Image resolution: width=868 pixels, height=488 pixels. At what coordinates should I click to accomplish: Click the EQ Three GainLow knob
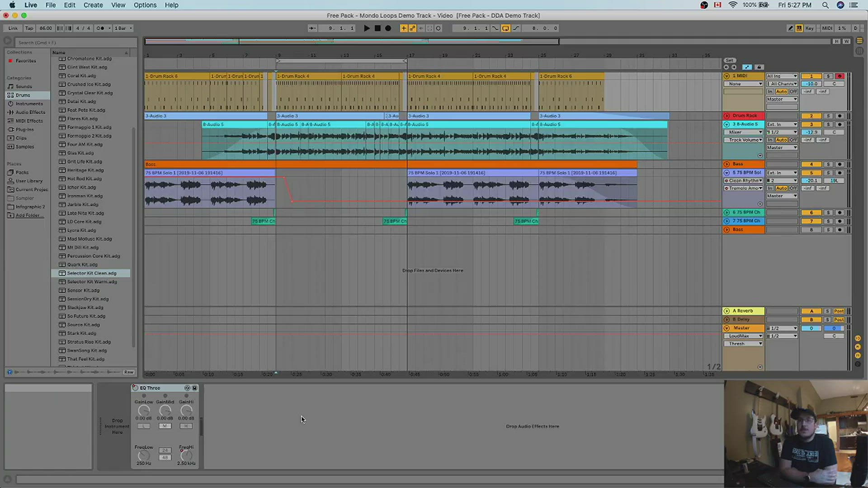click(x=144, y=411)
